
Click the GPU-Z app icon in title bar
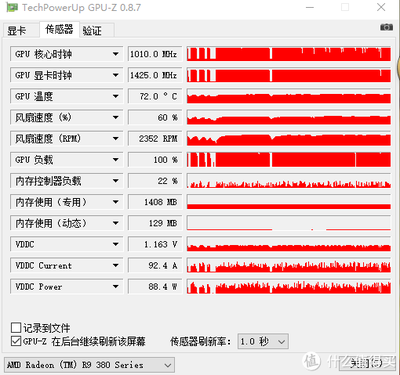pos(12,7)
